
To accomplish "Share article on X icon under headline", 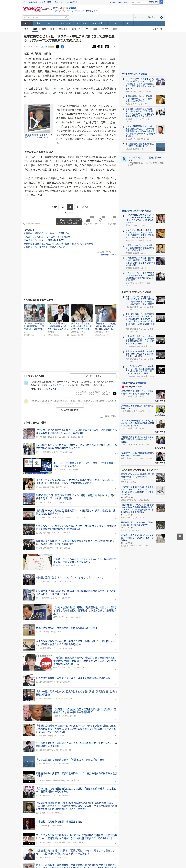I will [57, 47].
